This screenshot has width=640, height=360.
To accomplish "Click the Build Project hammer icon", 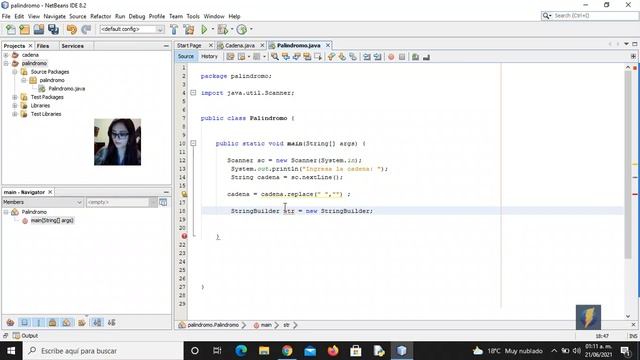I will click(174, 29).
